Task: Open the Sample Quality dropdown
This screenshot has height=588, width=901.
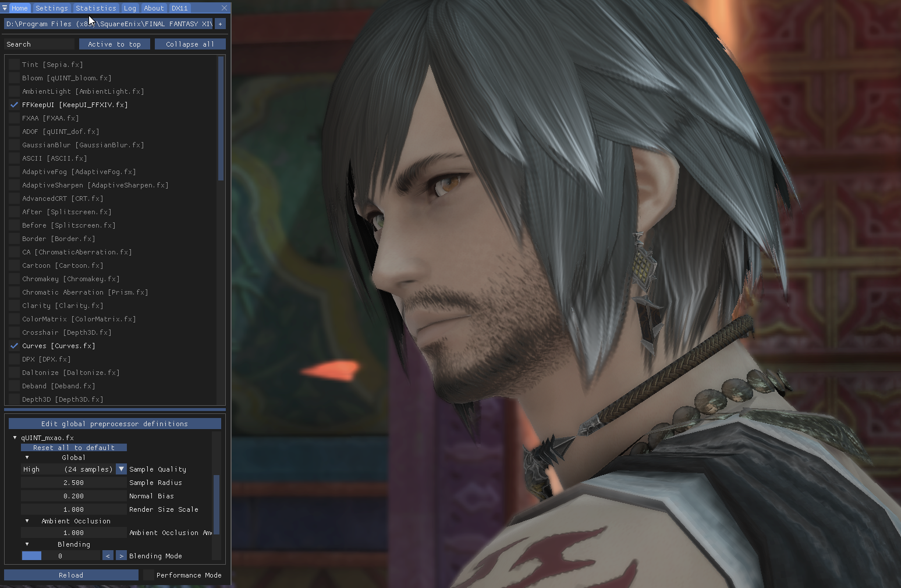Action: point(74,469)
